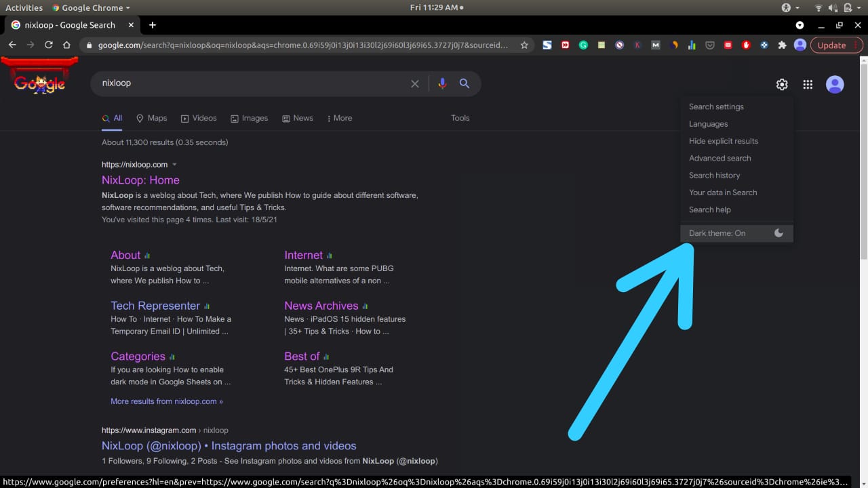Clear the search box with X icon
868x488 pixels.
(x=415, y=83)
